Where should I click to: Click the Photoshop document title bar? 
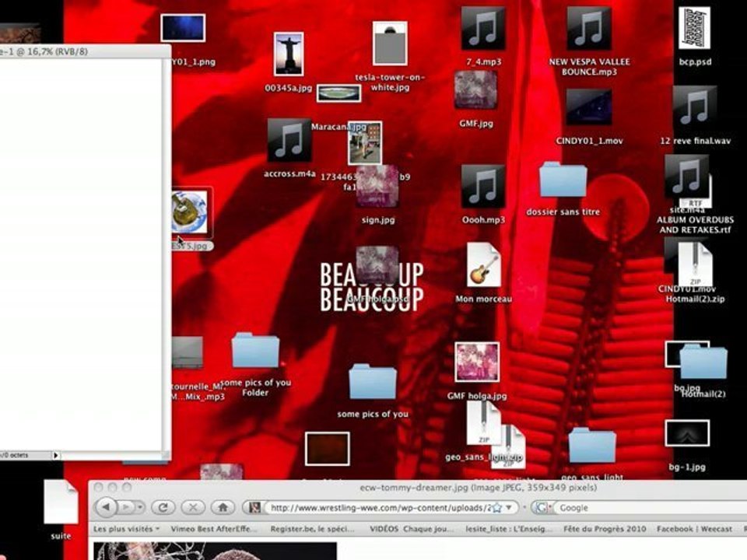pos(85,51)
